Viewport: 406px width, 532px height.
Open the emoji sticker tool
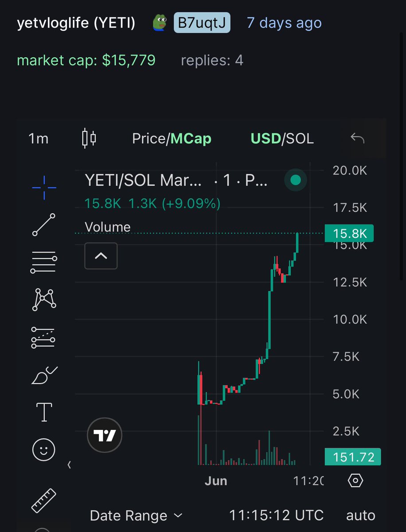click(x=44, y=450)
